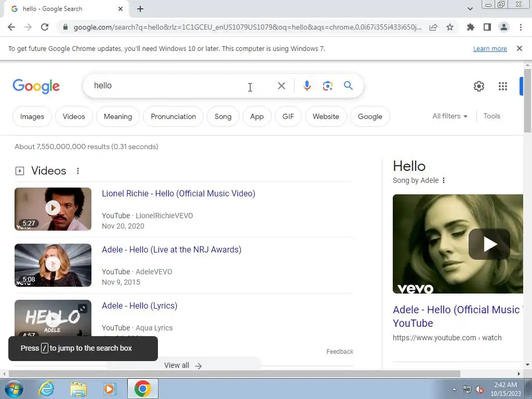The image size is (532, 399).
Task: Click the browser forward arrow
Action: (x=28, y=27)
